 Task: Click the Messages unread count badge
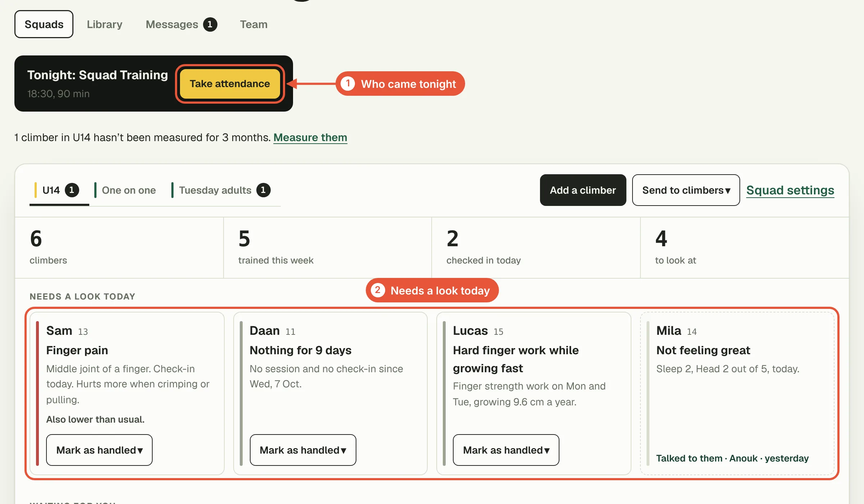point(210,24)
